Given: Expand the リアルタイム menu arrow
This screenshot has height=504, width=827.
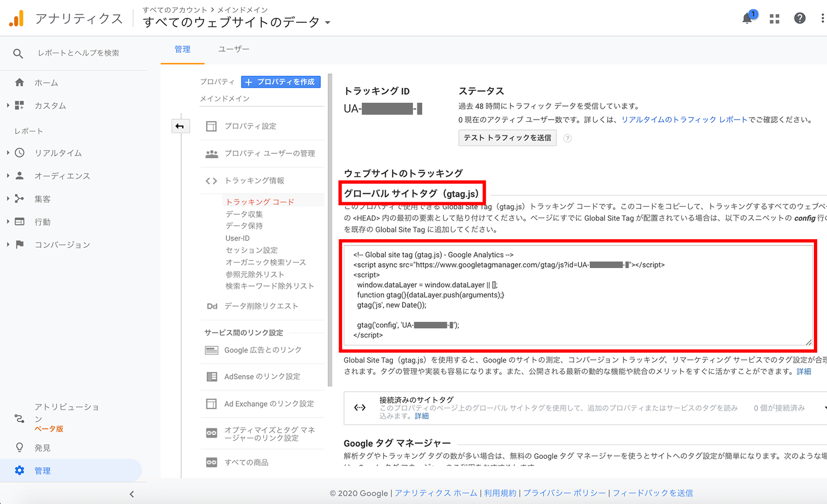Looking at the screenshot, I should (x=8, y=153).
